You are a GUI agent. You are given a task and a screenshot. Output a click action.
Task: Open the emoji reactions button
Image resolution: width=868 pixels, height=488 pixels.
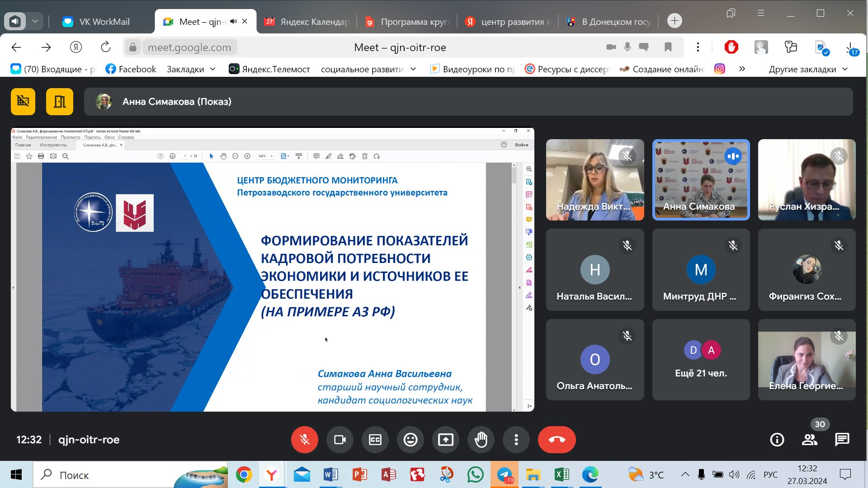(410, 440)
